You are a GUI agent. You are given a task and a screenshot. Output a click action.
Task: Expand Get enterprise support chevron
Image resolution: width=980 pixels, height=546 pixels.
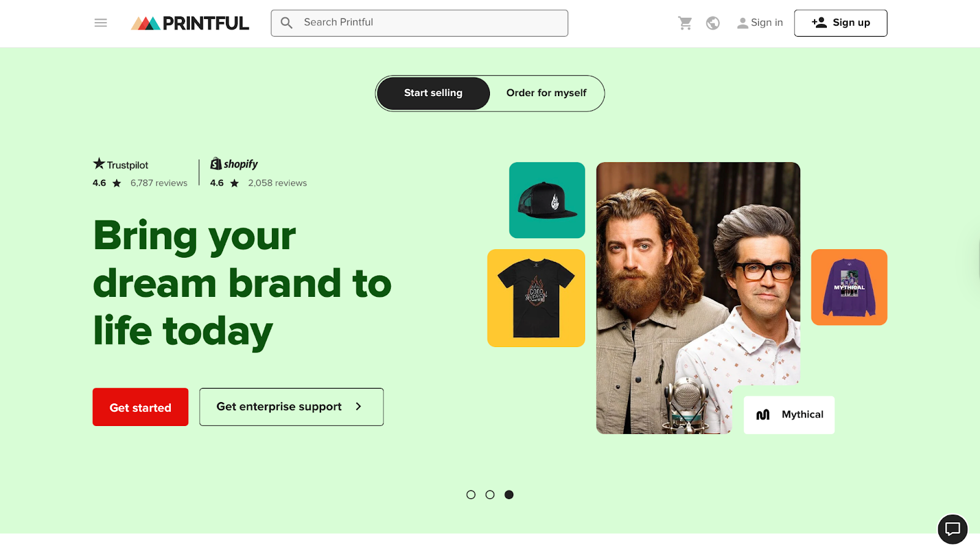358,406
